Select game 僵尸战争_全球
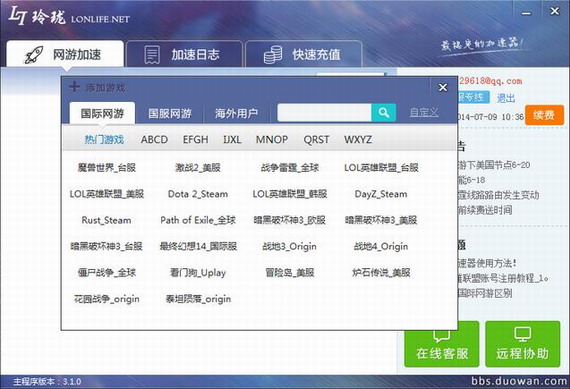Image resolution: width=570 pixels, height=389 pixels. [107, 272]
